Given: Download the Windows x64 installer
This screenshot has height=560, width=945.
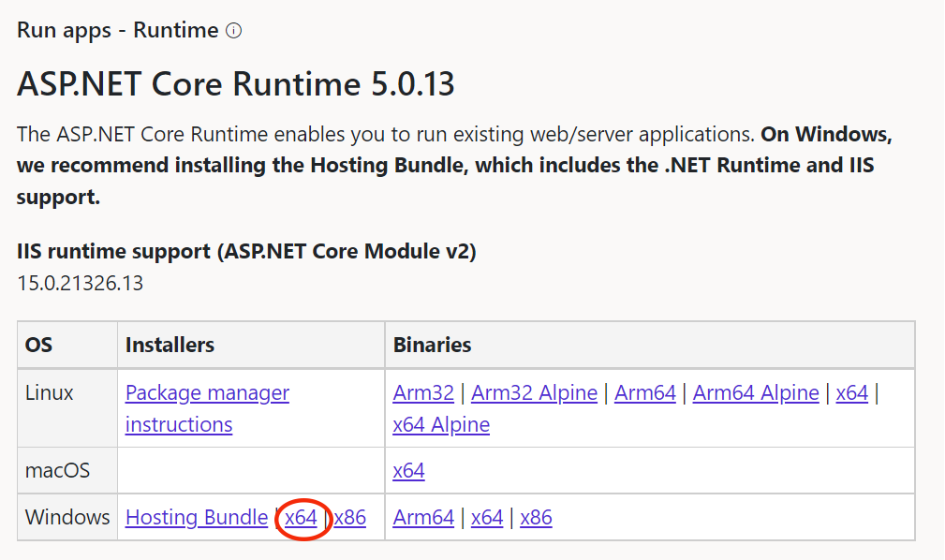Looking at the screenshot, I should coord(301,518).
